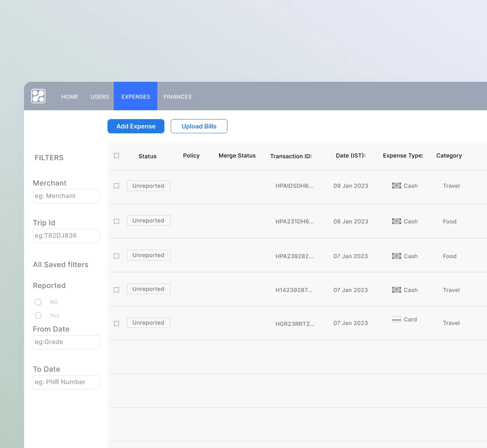
Task: Open the USERS tab
Action: [x=100, y=96]
